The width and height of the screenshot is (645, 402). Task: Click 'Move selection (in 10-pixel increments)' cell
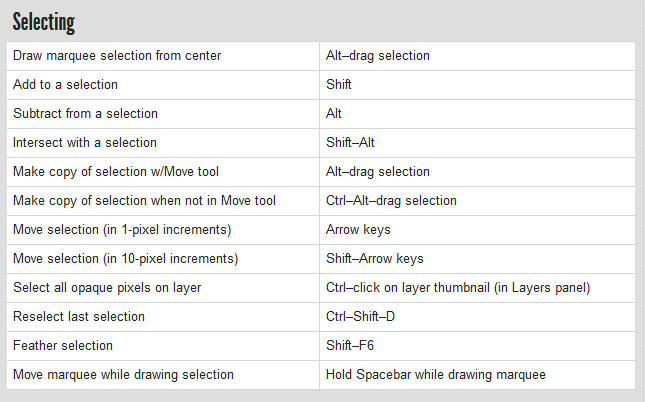[x=125, y=259]
